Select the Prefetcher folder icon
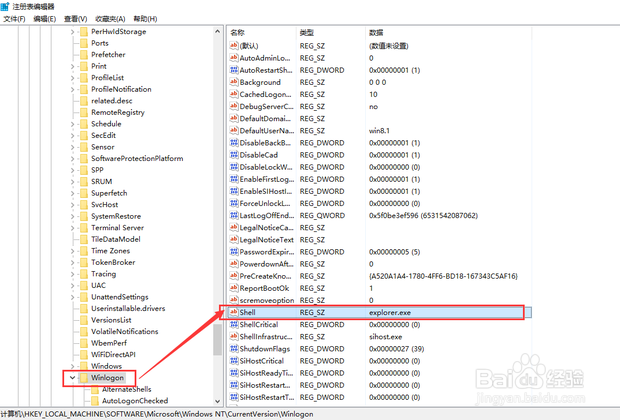The height and width of the screenshot is (420, 620). (x=84, y=55)
